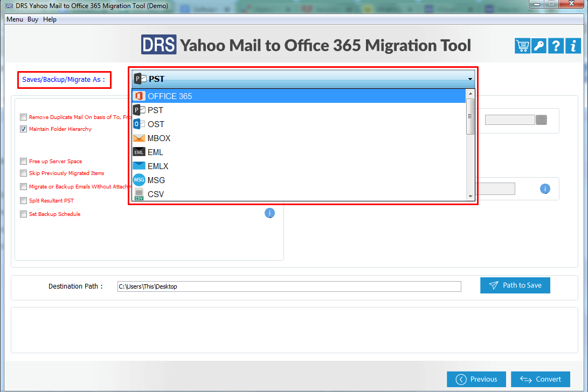
Task: Open the Buy menu
Action: pyautogui.click(x=33, y=19)
